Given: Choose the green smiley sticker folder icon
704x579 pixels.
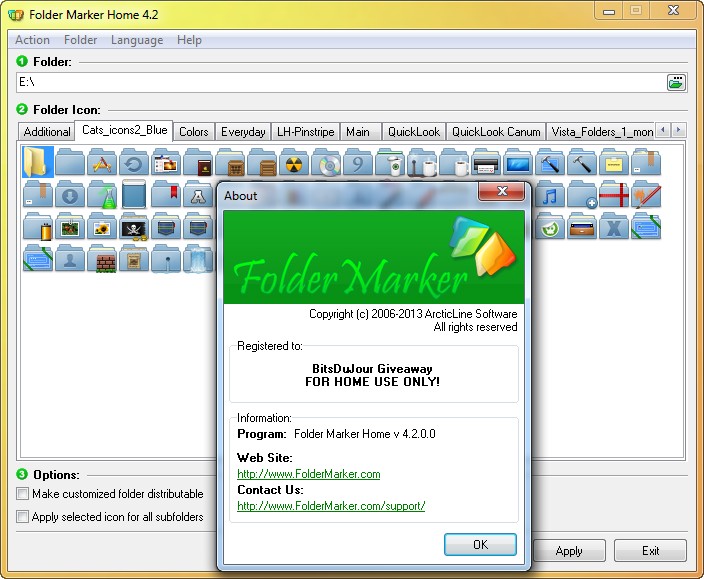Looking at the screenshot, I should point(549,227).
